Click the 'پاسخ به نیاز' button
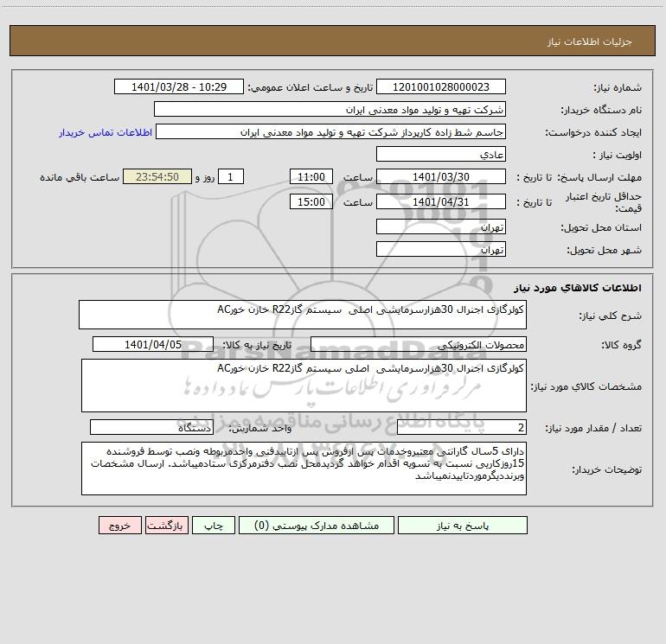Image resolution: width=666 pixels, height=644 pixels. (462, 526)
